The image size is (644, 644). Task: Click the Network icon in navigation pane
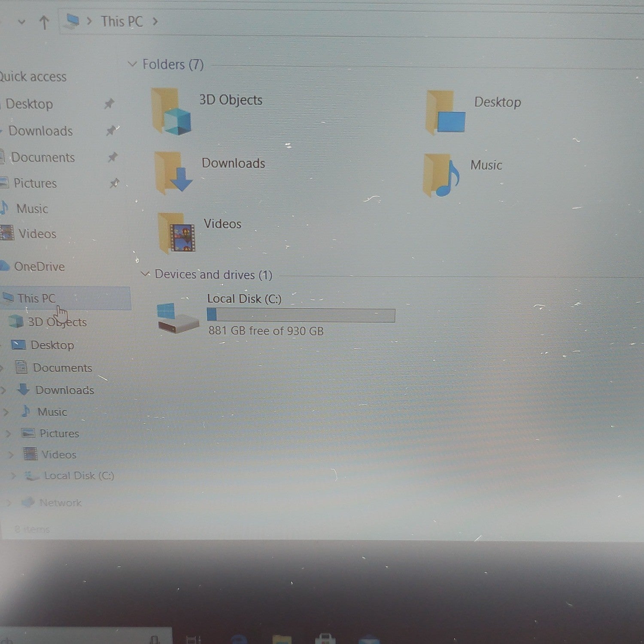pyautogui.click(x=28, y=502)
